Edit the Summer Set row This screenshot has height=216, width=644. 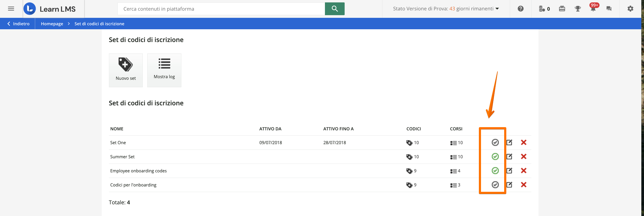(x=509, y=157)
